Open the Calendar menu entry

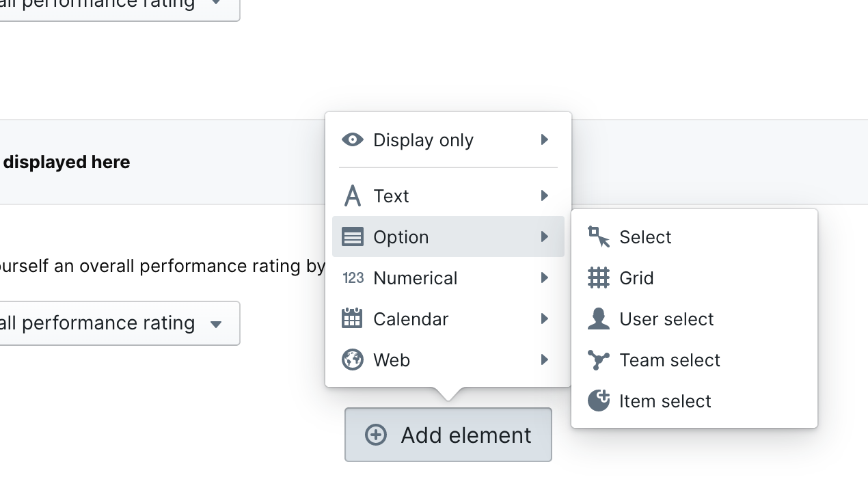411,319
